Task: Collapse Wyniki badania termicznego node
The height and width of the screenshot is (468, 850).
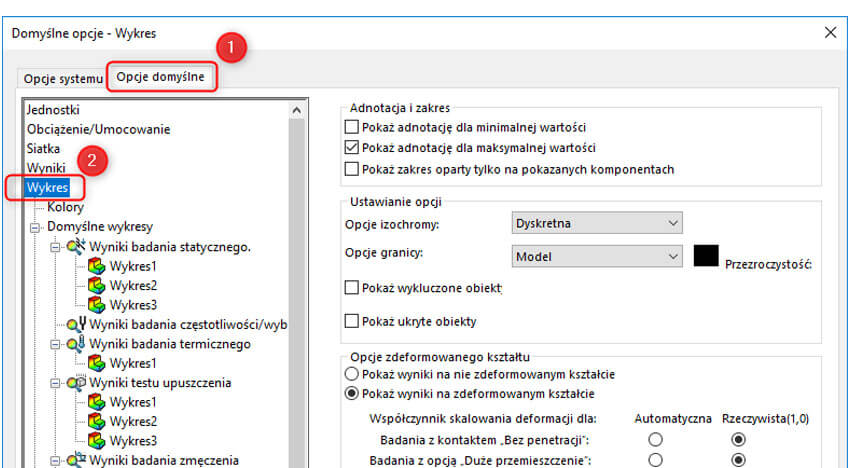Action: [x=55, y=344]
